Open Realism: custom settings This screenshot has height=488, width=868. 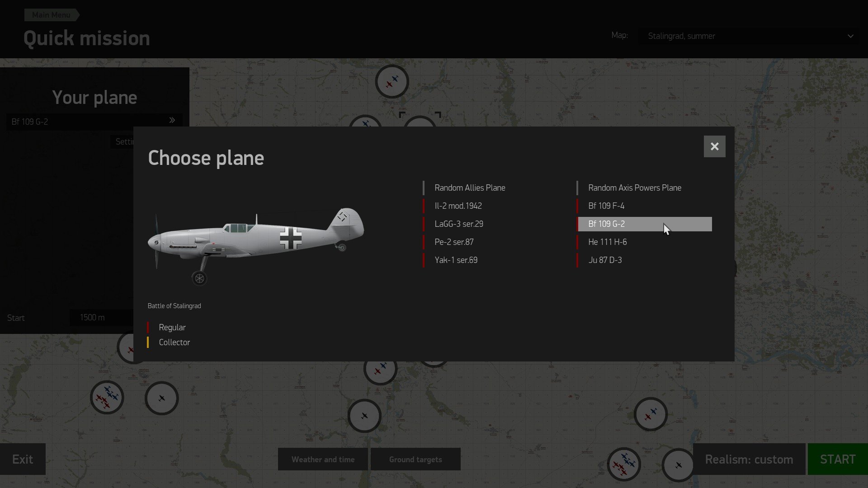coord(749,459)
